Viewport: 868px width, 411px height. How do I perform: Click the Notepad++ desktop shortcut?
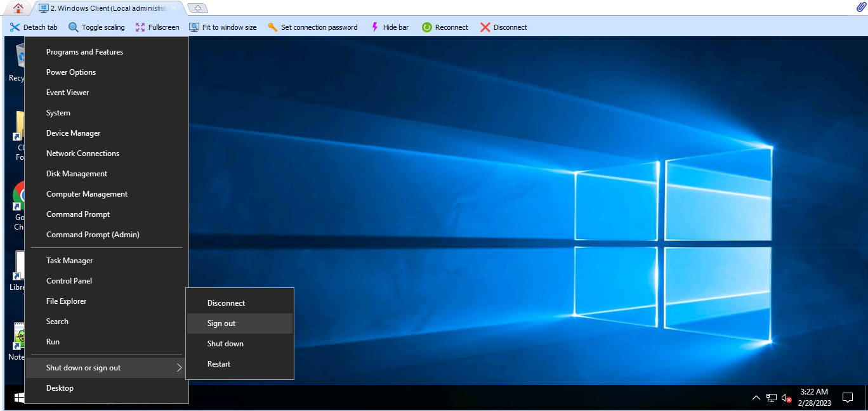[18, 342]
